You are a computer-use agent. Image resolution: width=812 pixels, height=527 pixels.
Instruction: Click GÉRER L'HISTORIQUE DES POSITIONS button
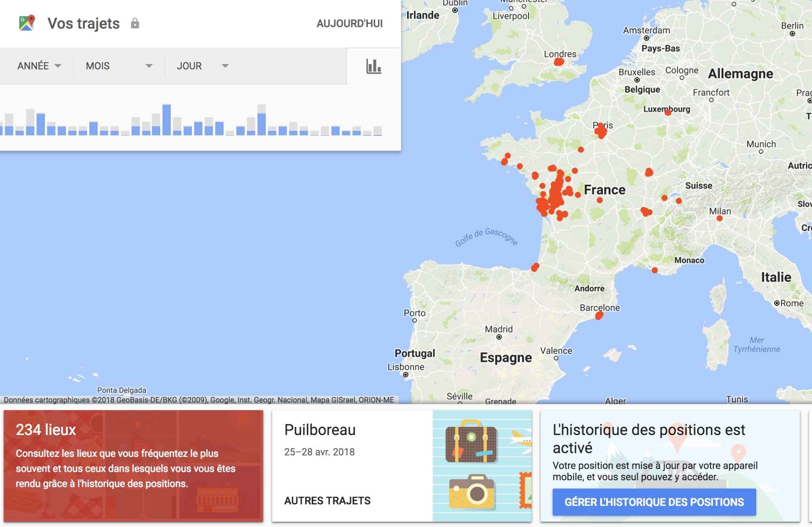(x=654, y=502)
